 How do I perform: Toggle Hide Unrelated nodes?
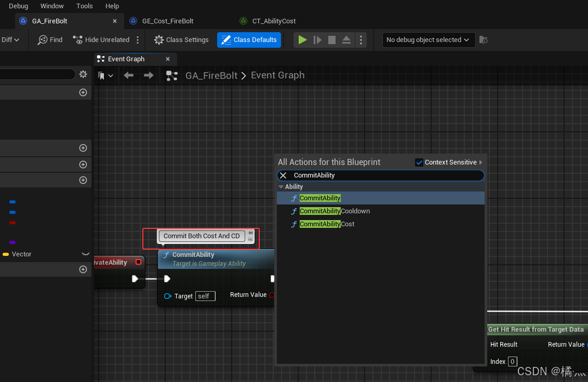coord(101,40)
